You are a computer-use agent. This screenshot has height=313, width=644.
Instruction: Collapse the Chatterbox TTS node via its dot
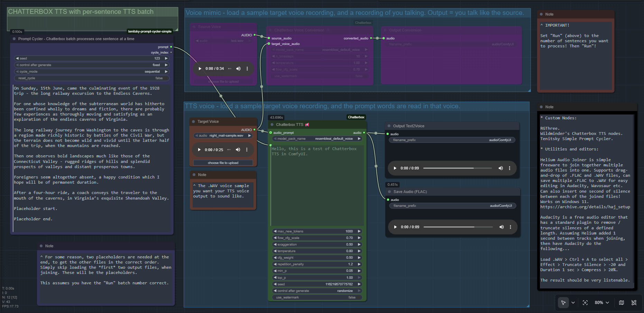click(x=272, y=125)
